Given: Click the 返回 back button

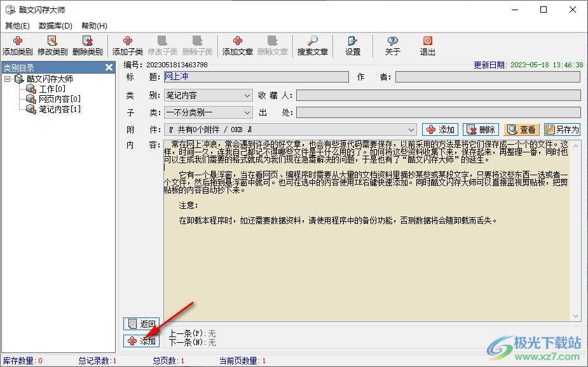Looking at the screenshot, I should click(x=141, y=324).
